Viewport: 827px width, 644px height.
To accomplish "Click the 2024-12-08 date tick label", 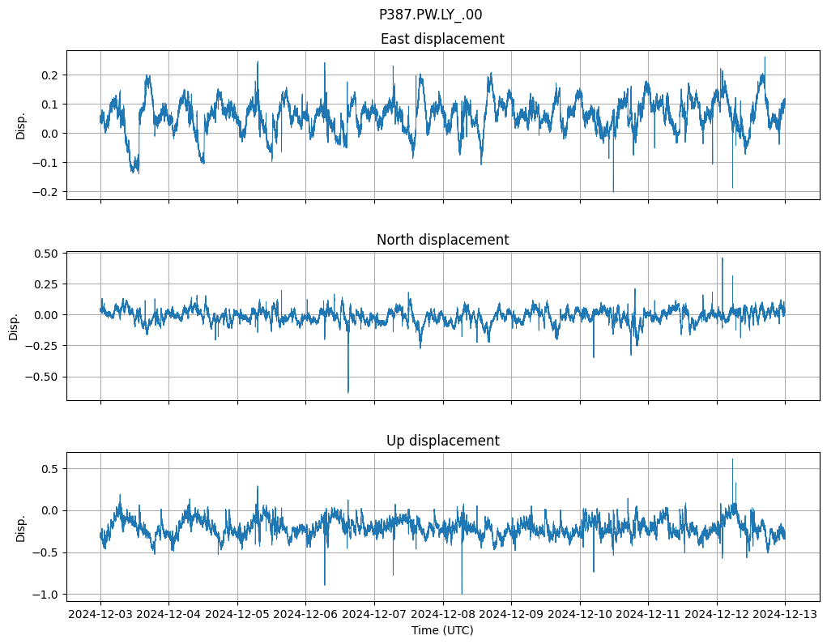I will pyautogui.click(x=443, y=615).
